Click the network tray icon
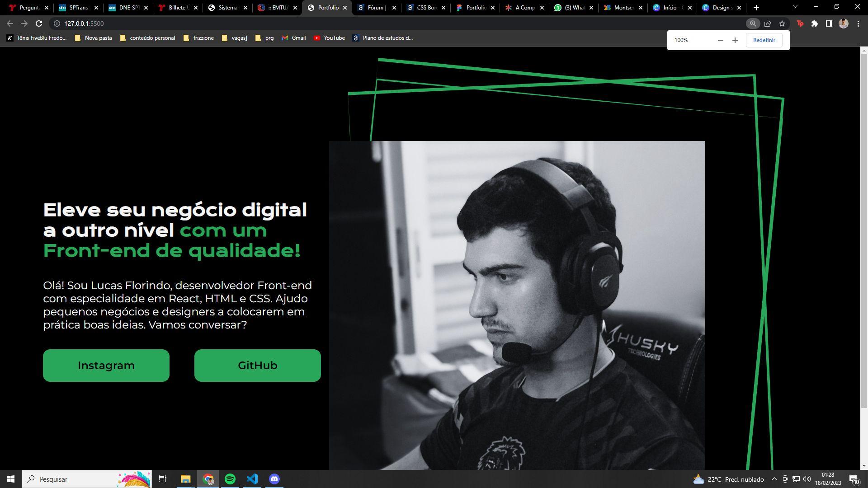The height and width of the screenshot is (488, 868). 796,479
